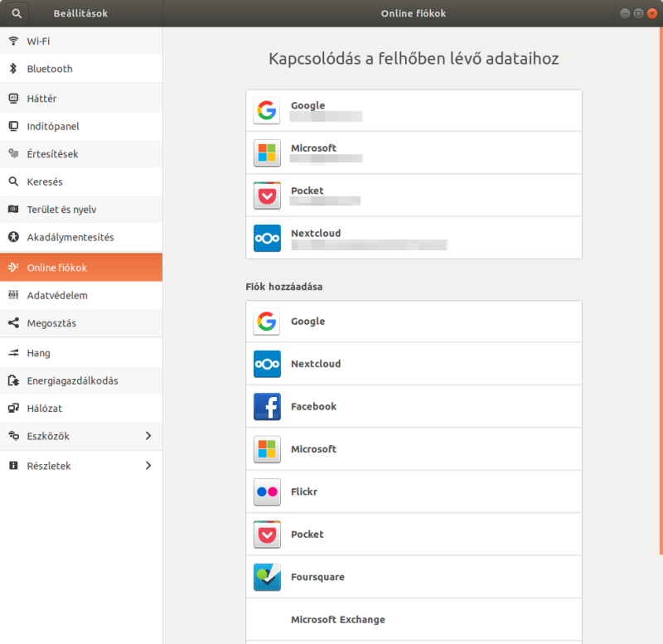Image resolution: width=663 pixels, height=644 pixels.
Task: Open the connected Nextcloud account entry
Action: click(414, 238)
